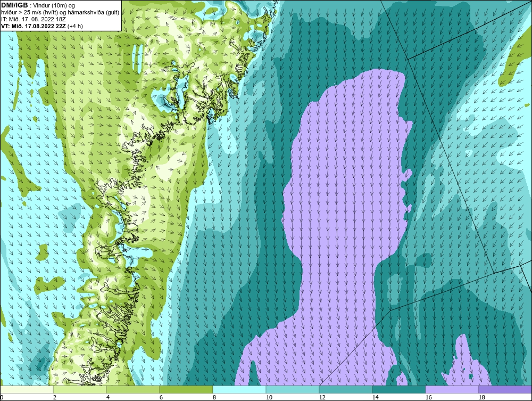Click the legend scale label '4'

coord(108,397)
